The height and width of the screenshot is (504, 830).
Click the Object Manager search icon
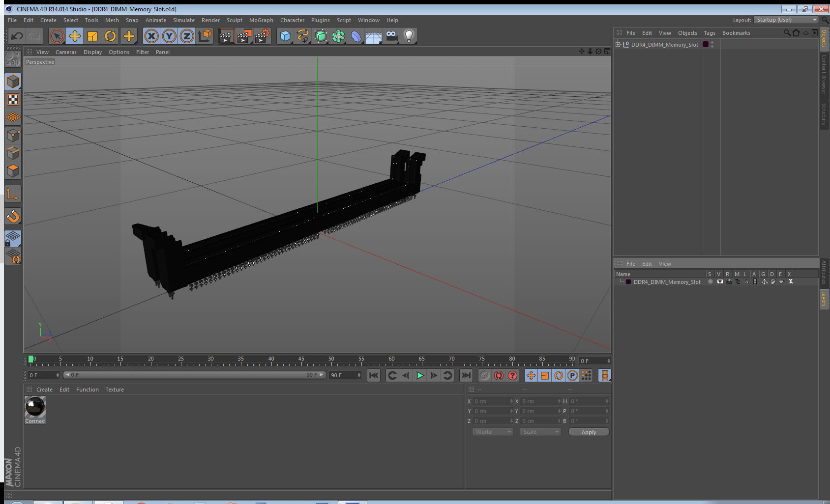coord(787,33)
